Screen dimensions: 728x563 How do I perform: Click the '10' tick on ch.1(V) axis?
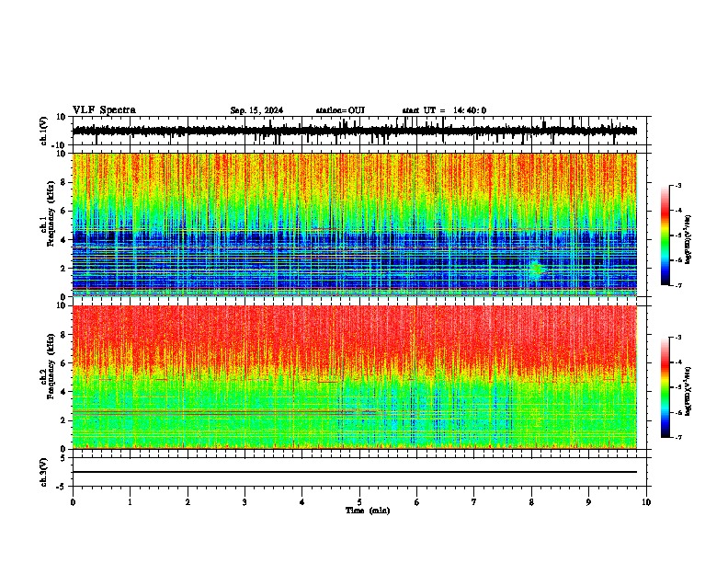(x=62, y=117)
